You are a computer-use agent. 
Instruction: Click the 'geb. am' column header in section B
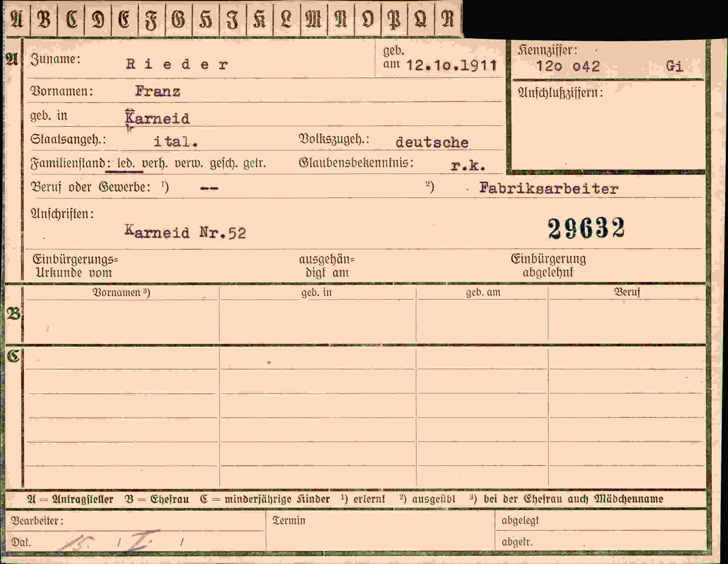pyautogui.click(x=483, y=292)
